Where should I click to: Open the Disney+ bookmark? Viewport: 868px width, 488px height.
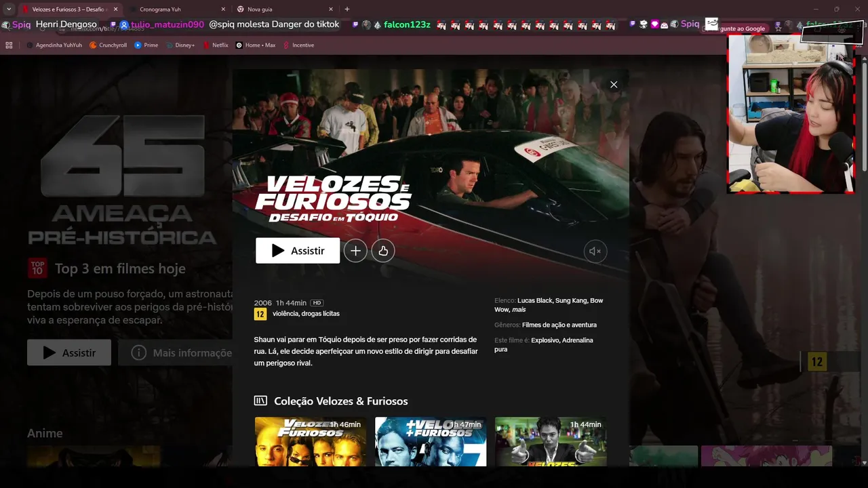click(x=180, y=45)
